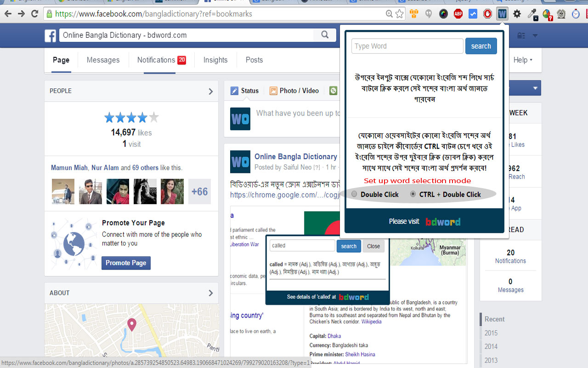Select the Photo / Video composer tab
This screenshot has width=588, height=368.
[x=294, y=91]
